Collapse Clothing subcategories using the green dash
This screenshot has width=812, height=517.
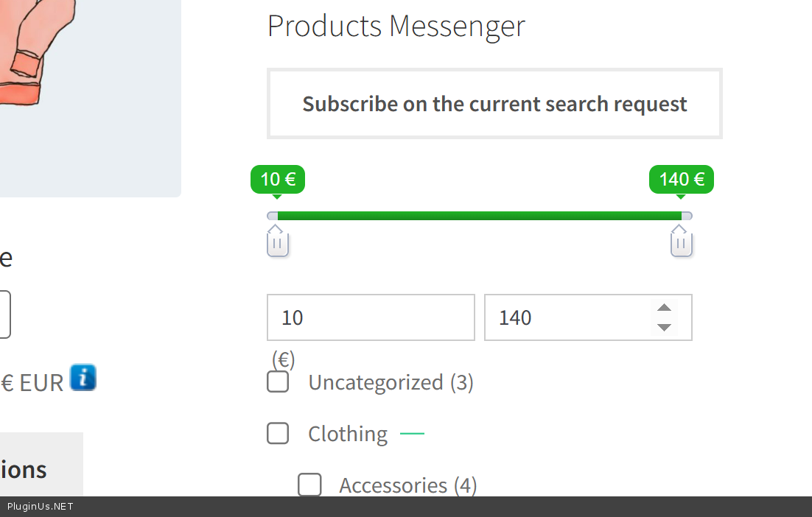412,434
